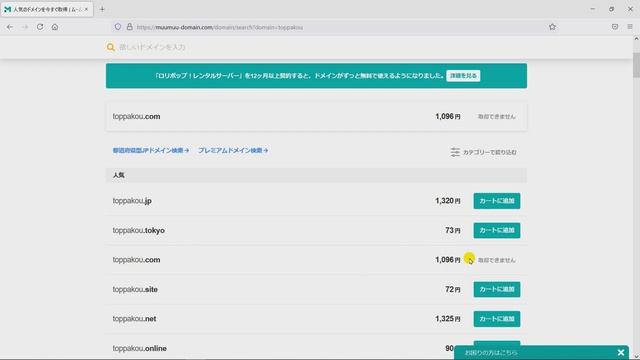Open the category filter カテゴリーで絞り込む
This screenshot has height=360, width=640.
coord(484,152)
